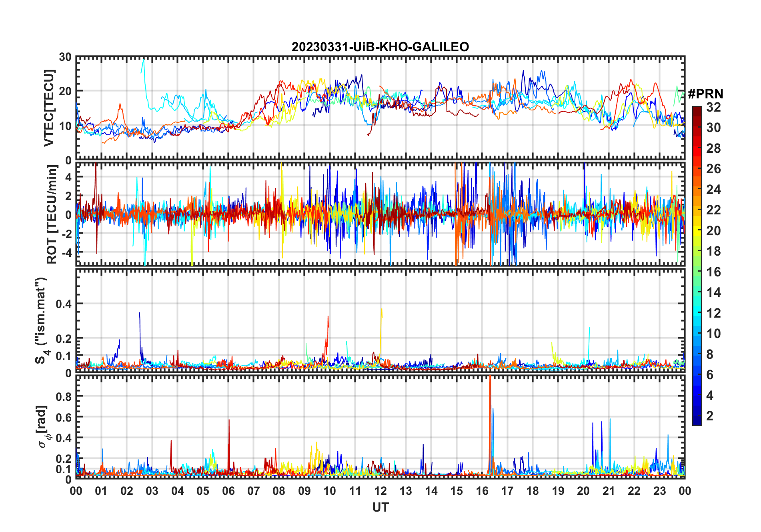Click the UT axis tick 01

[x=101, y=491]
